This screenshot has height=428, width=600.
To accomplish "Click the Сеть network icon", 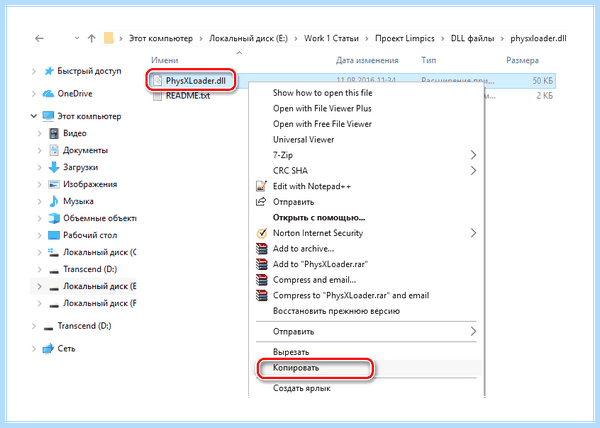I will click(48, 348).
